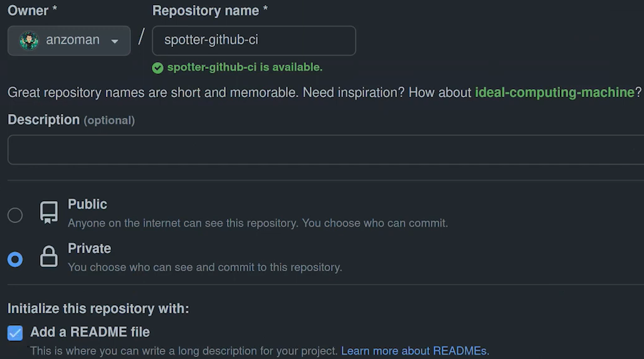Open the Learn more about READMEs link
Image resolution: width=644 pixels, height=359 pixels.
point(414,351)
